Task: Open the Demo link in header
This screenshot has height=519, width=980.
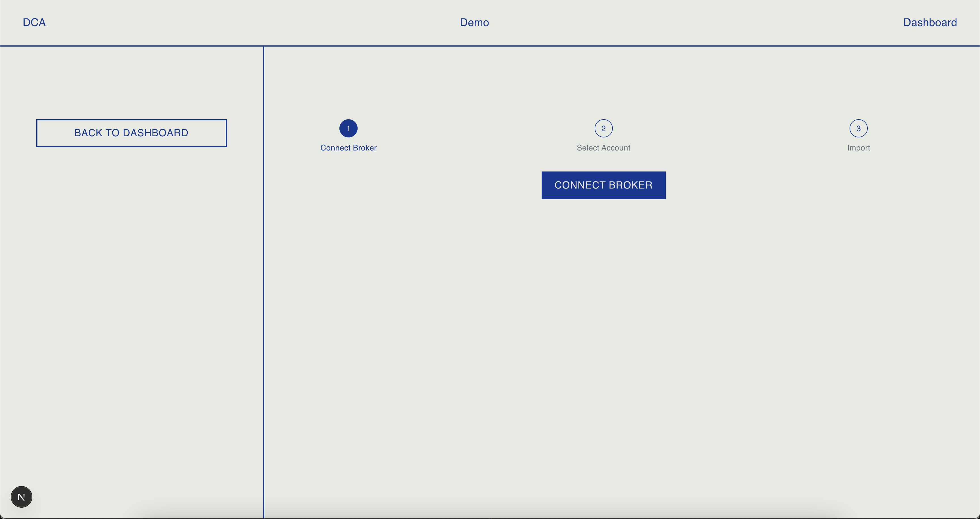Action: click(474, 22)
